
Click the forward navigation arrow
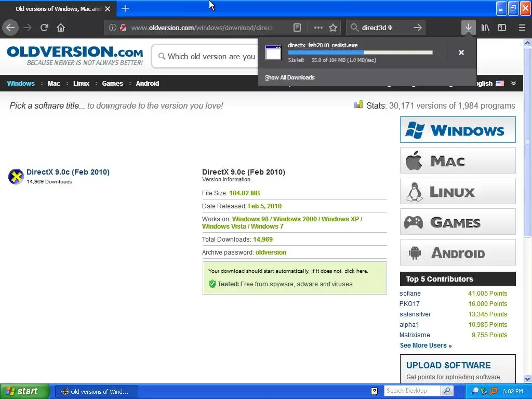pos(28,28)
